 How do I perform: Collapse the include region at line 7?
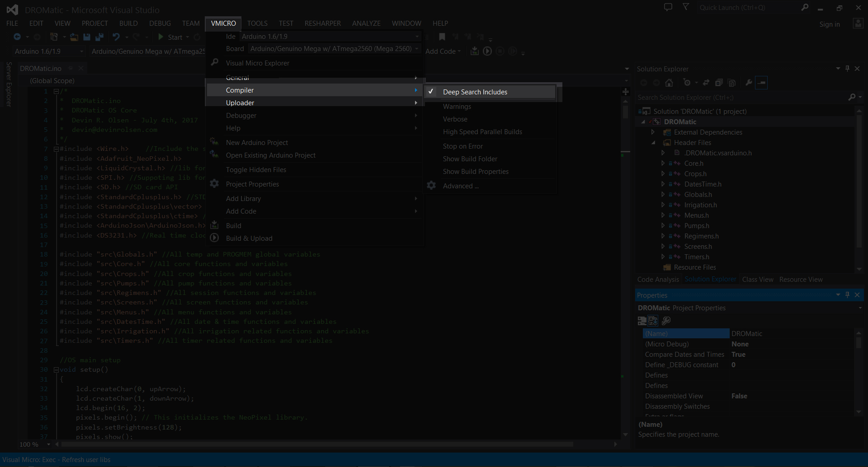click(56, 149)
